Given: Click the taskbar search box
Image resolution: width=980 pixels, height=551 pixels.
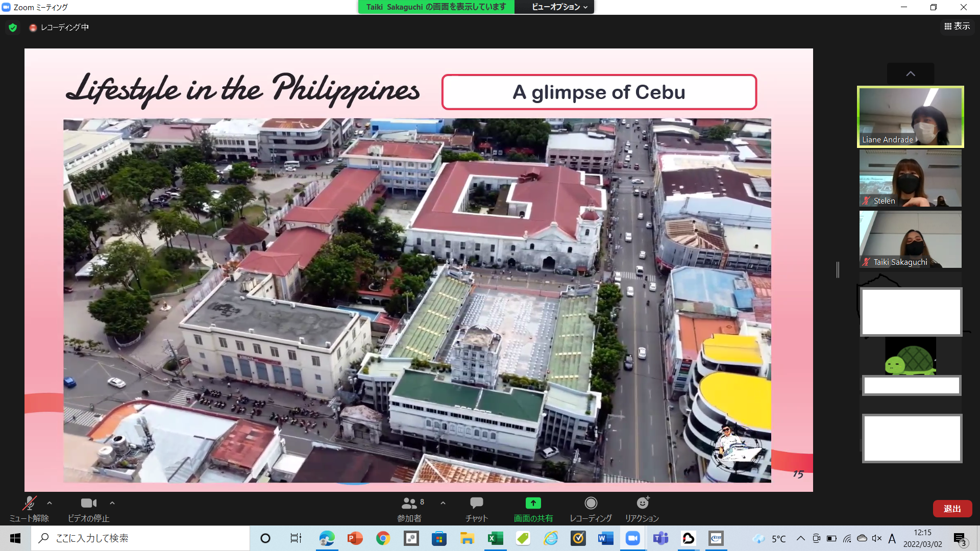Looking at the screenshot, I should (140, 538).
